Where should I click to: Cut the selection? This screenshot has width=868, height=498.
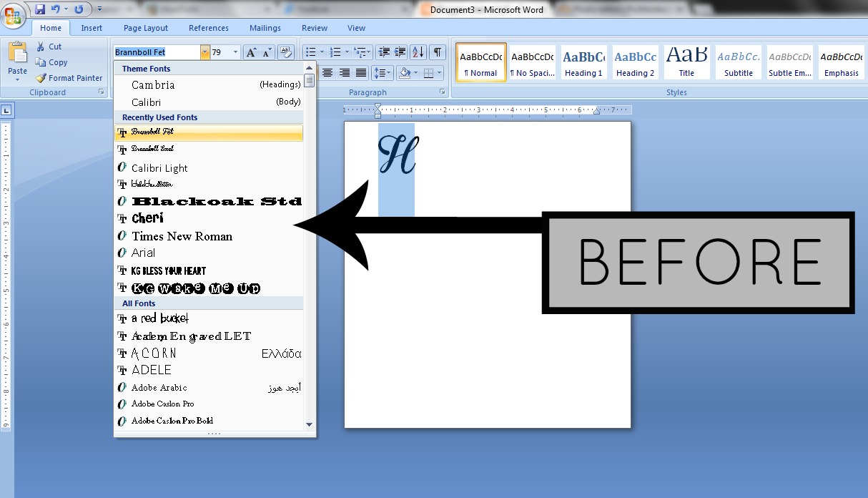[x=49, y=47]
